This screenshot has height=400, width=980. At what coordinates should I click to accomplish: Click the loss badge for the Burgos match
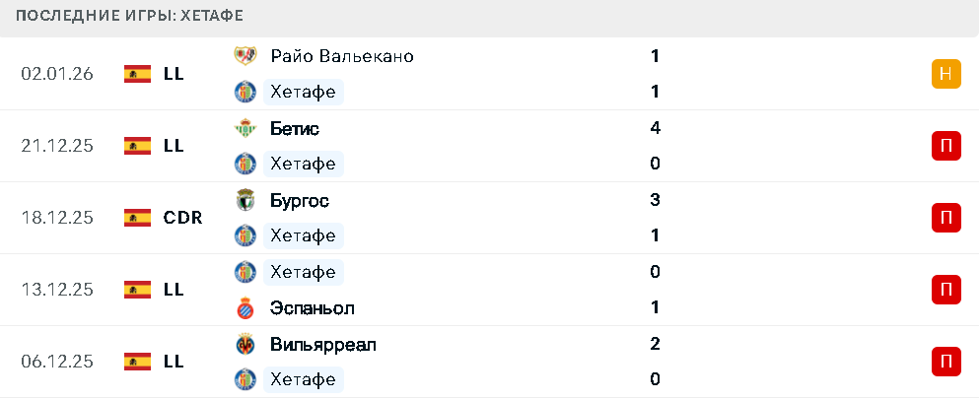pyautogui.click(x=945, y=218)
